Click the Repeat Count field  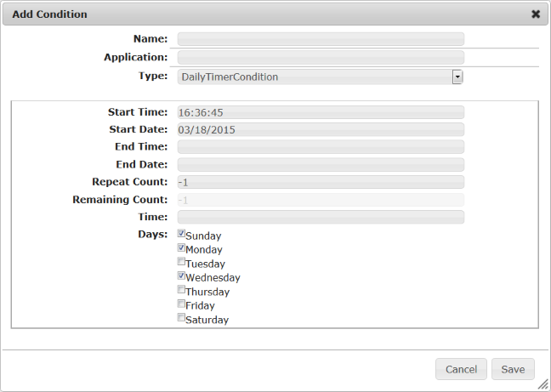pyautogui.click(x=321, y=182)
